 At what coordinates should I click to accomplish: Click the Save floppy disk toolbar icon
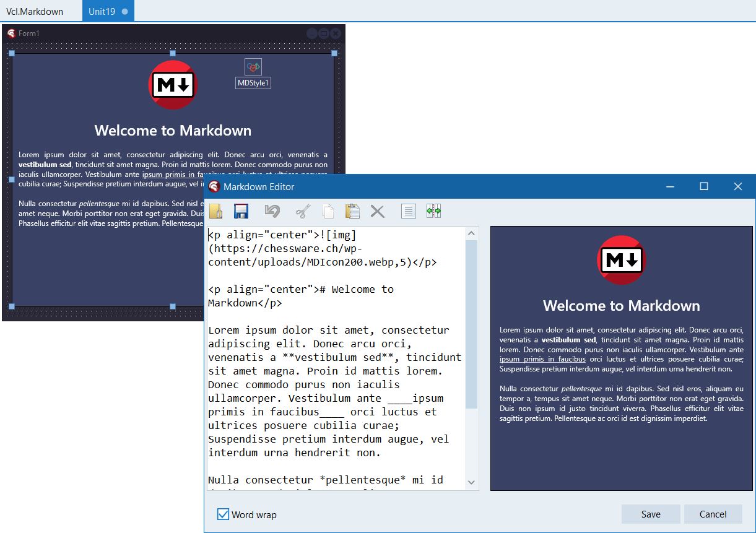pos(241,211)
